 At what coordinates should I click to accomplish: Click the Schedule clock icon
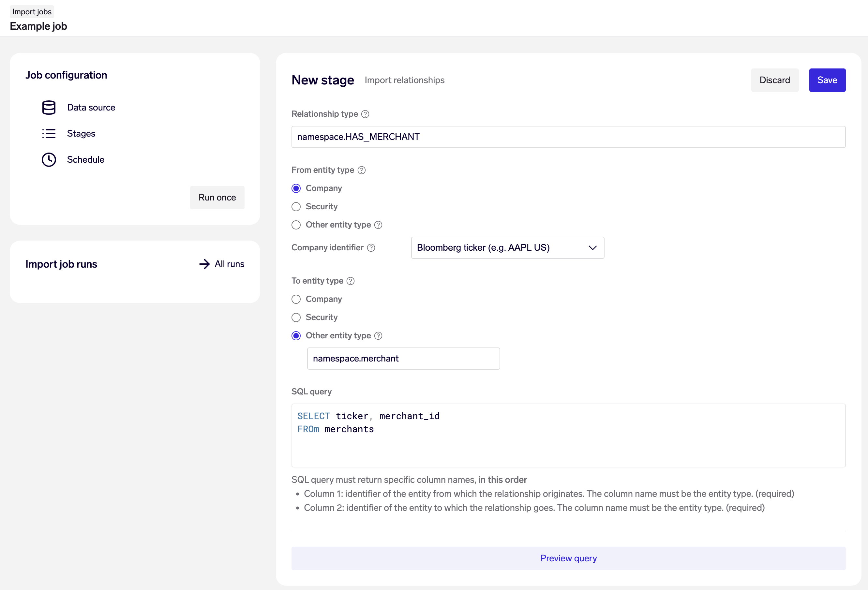tap(49, 160)
